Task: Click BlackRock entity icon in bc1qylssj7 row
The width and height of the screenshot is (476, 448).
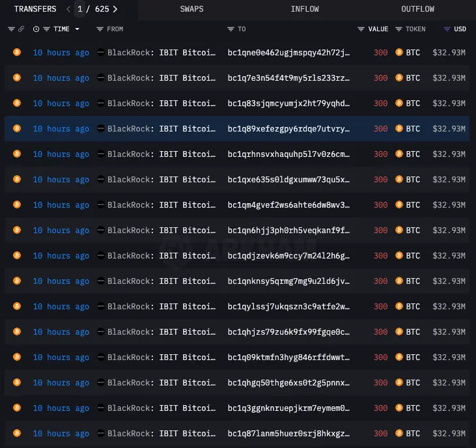Action: (x=101, y=306)
